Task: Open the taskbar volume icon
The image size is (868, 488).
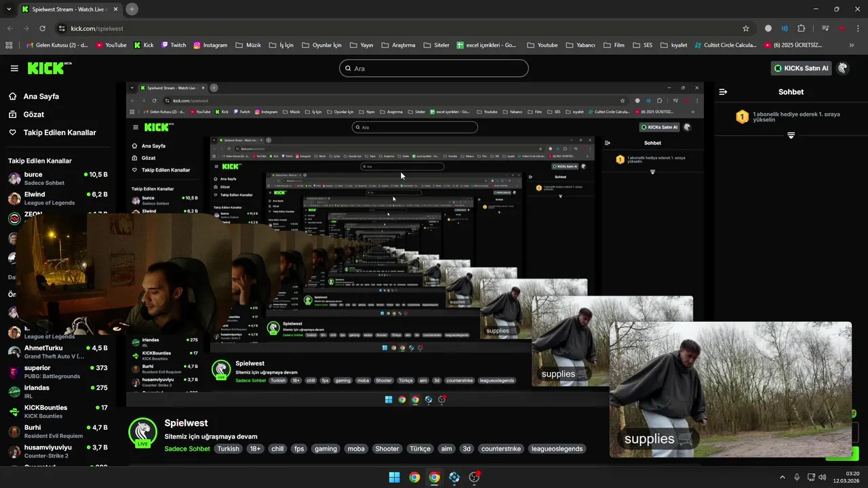Action: (x=822, y=477)
